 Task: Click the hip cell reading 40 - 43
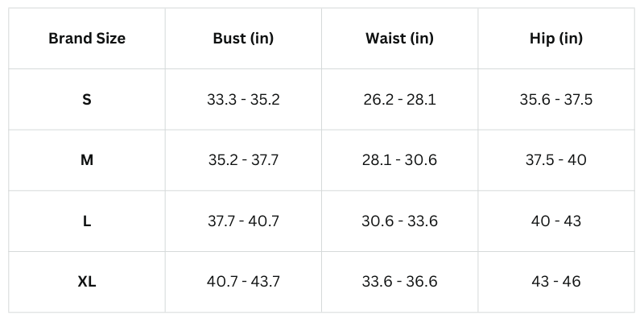tap(556, 221)
